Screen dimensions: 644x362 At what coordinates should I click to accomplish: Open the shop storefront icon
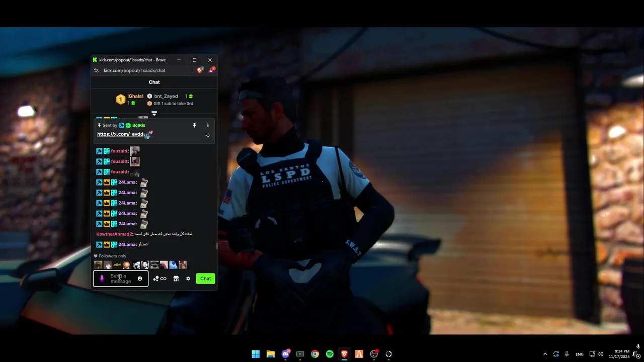tap(176, 279)
